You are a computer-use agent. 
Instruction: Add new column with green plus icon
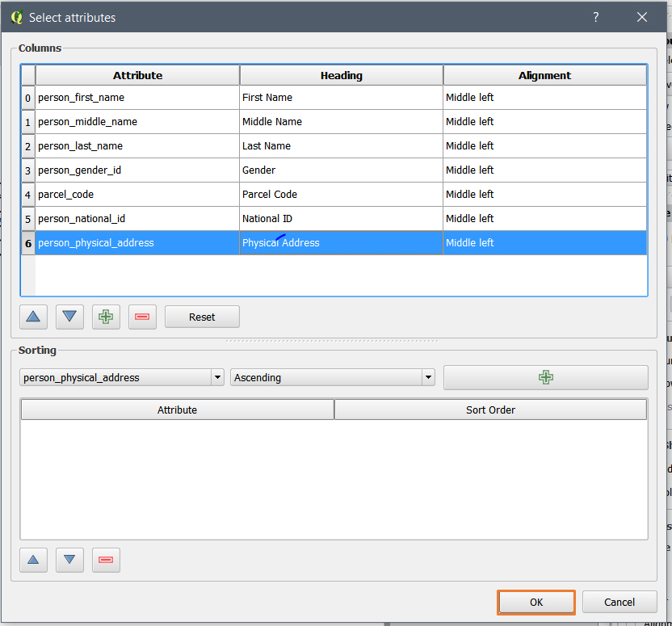(x=106, y=317)
